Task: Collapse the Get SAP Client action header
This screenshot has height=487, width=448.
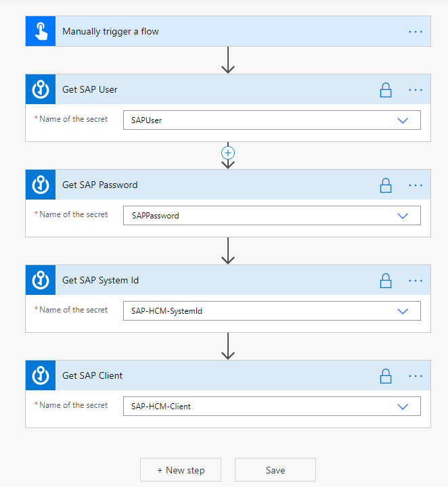Action: [x=228, y=375]
